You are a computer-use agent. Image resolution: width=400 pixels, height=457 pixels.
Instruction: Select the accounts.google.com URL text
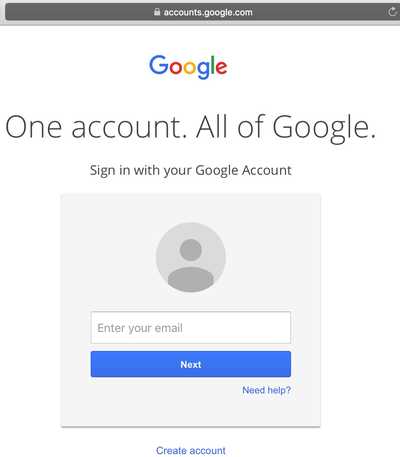[208, 12]
